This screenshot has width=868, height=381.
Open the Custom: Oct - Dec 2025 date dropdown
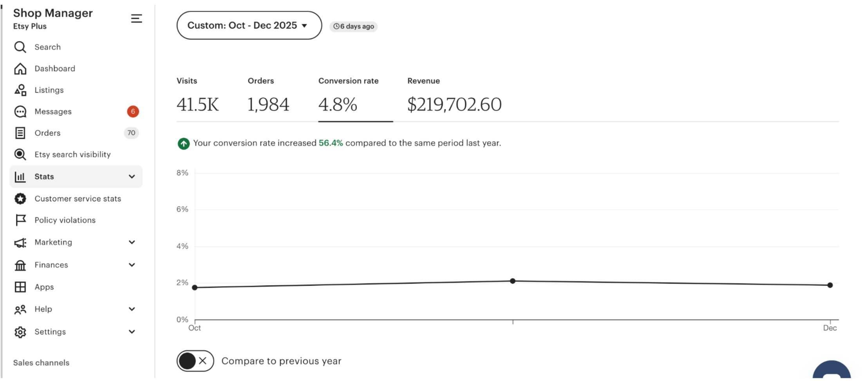249,25
